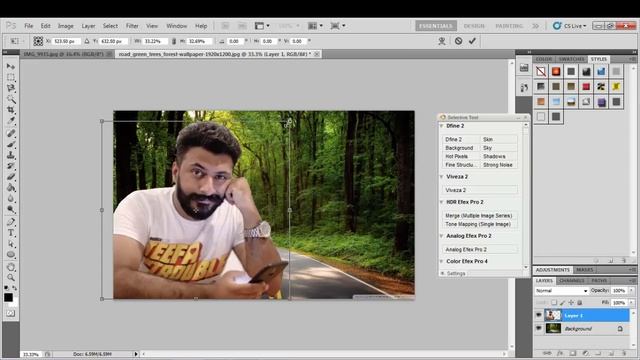Hide the Background layer eye icon
The width and height of the screenshot is (640, 360).
539,328
